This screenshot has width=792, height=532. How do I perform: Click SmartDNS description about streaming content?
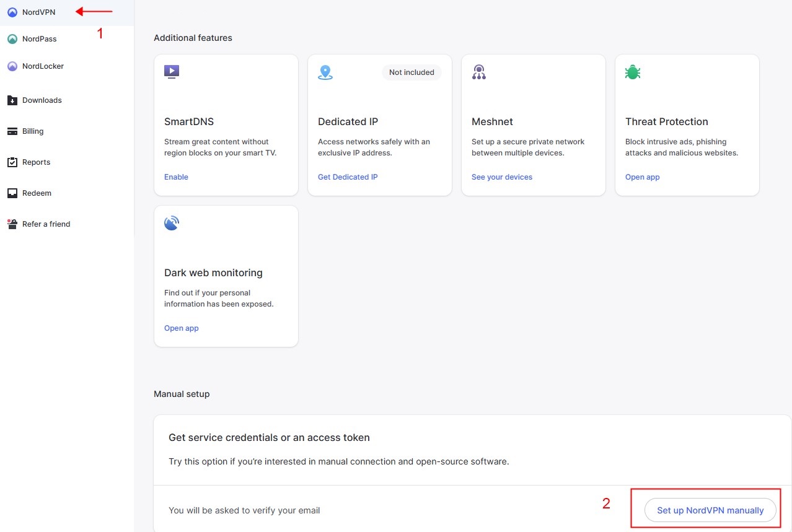tap(220, 147)
